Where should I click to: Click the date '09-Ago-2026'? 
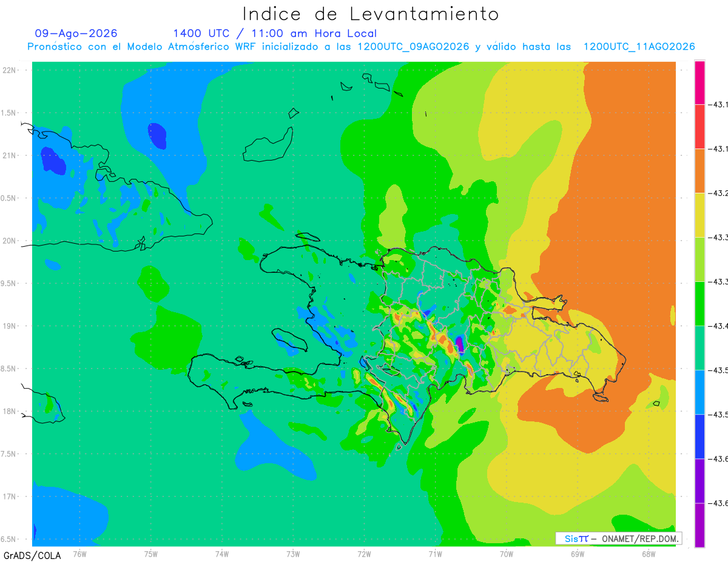tap(76, 33)
